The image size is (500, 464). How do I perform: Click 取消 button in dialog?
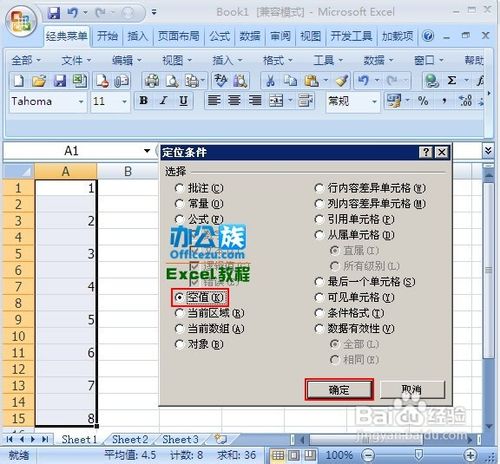pyautogui.click(x=412, y=389)
